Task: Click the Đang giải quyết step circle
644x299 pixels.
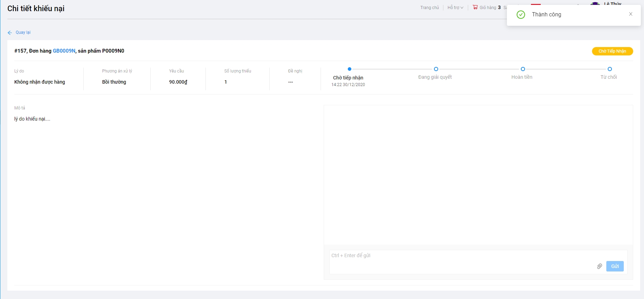Action: (x=436, y=69)
